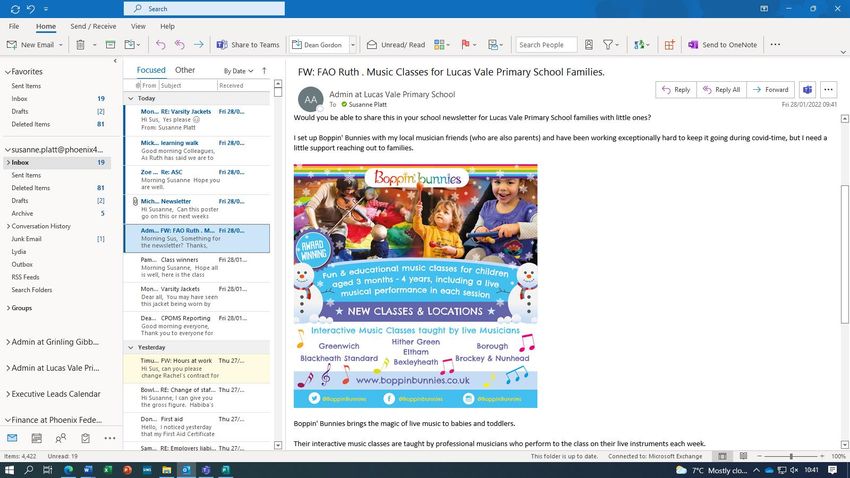Click the Undo icon in title bar
This screenshot has height=478, width=850.
click(x=31, y=9)
